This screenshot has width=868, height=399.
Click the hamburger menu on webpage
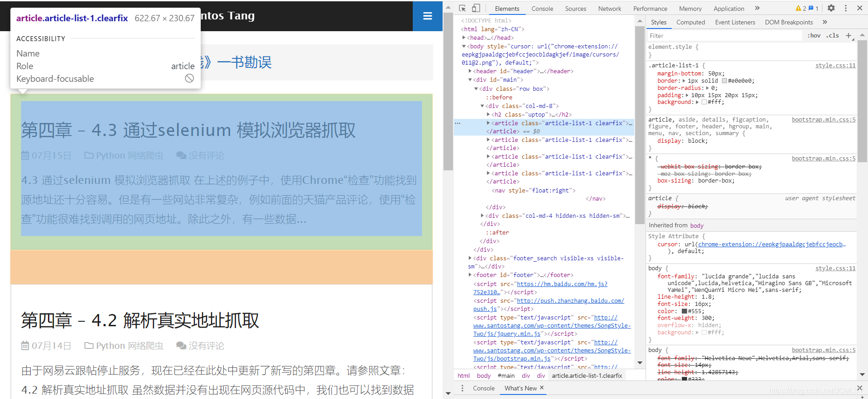tap(427, 16)
